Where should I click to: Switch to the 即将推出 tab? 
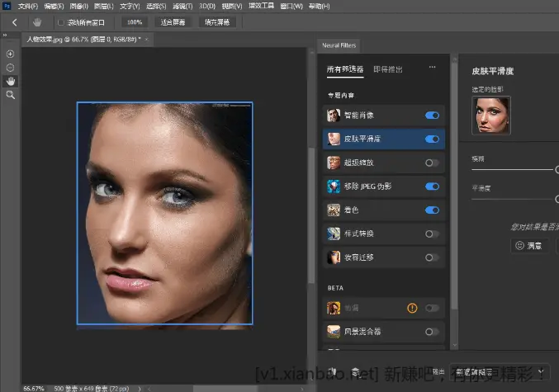point(388,69)
